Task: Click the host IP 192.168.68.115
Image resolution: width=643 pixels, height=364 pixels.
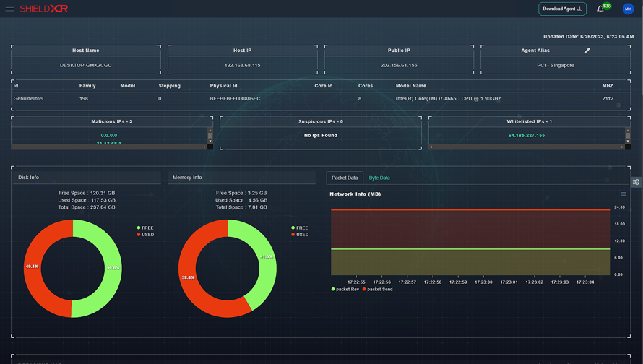Action: click(x=242, y=66)
